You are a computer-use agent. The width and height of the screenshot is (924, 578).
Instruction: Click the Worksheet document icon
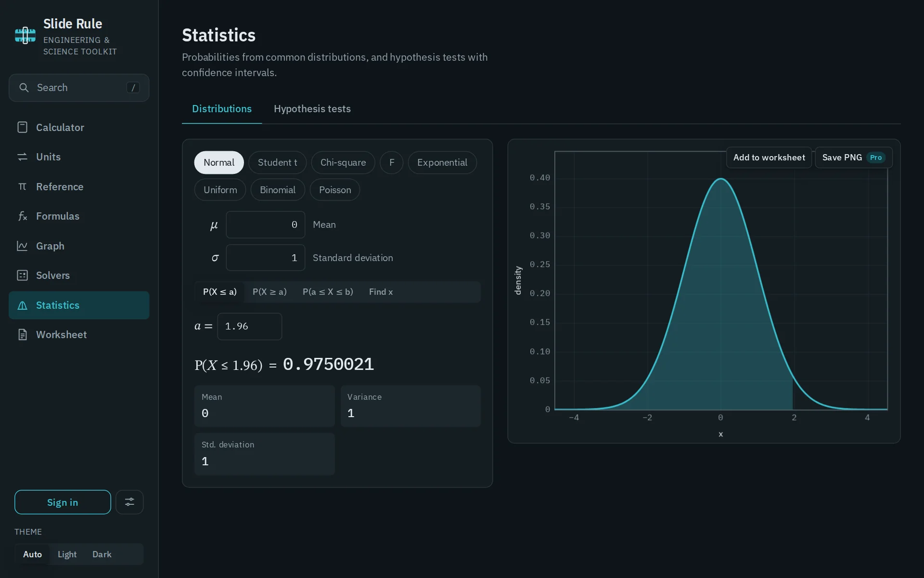pos(22,335)
